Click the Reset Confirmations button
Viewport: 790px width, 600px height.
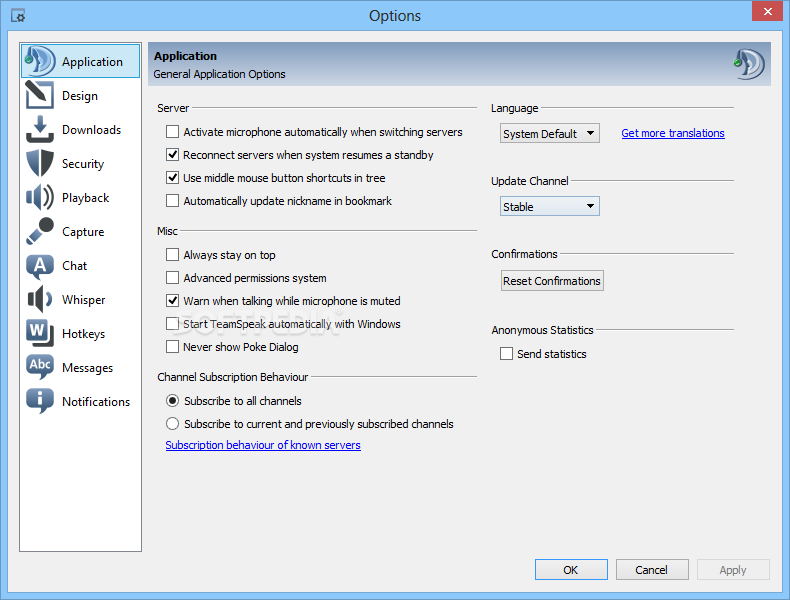(x=552, y=281)
